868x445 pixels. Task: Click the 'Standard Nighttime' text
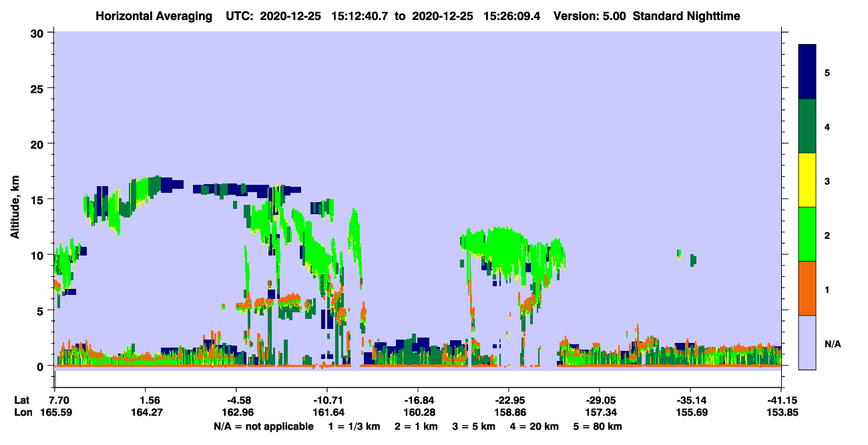point(686,15)
